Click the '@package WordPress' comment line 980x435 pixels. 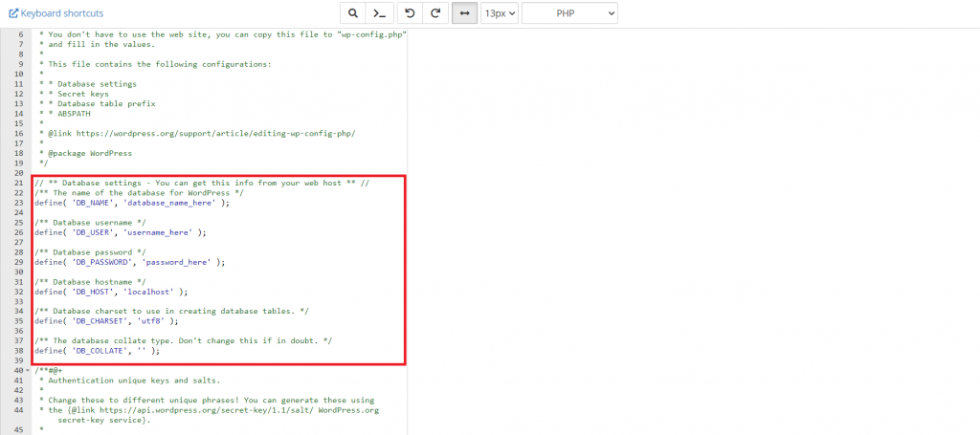[x=86, y=153]
